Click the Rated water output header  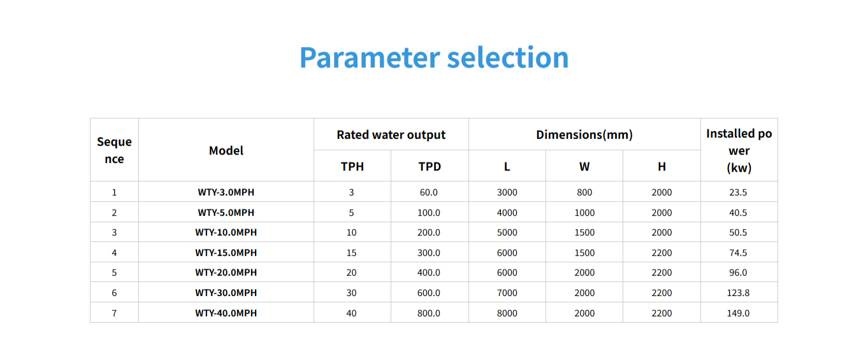pos(391,135)
